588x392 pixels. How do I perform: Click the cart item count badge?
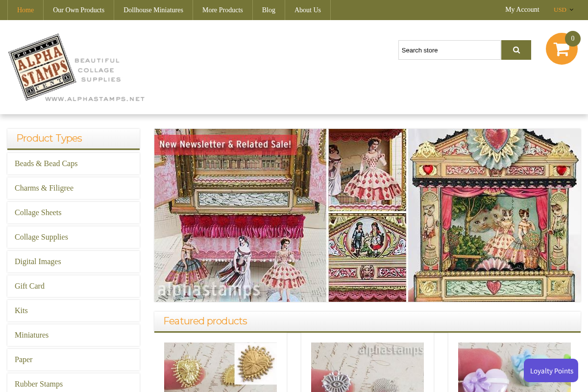(x=572, y=38)
